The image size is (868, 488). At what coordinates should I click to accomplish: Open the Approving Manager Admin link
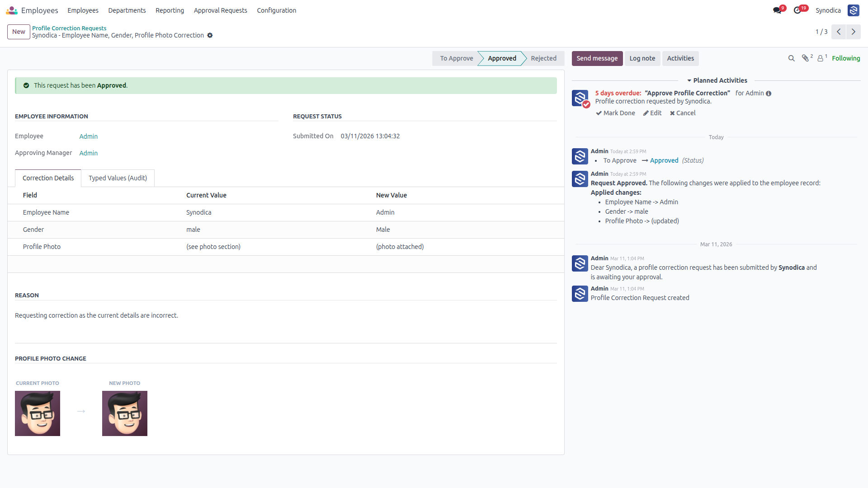(x=88, y=153)
